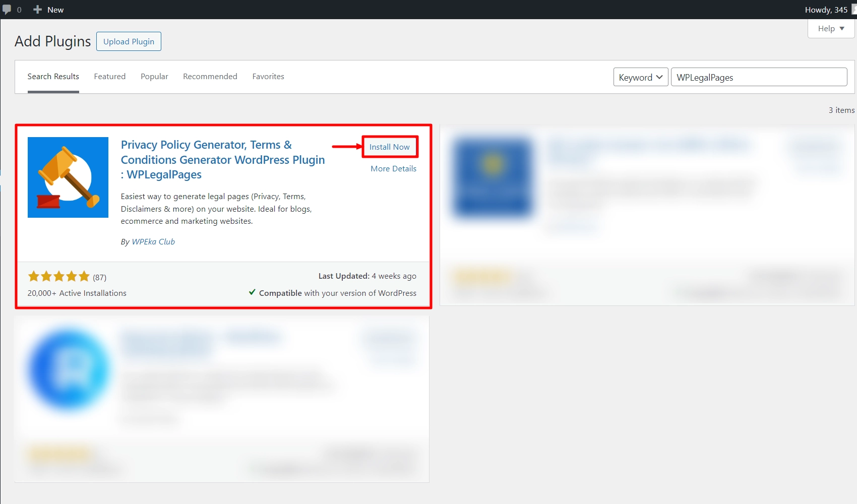Switch to the Featured tab

point(109,76)
